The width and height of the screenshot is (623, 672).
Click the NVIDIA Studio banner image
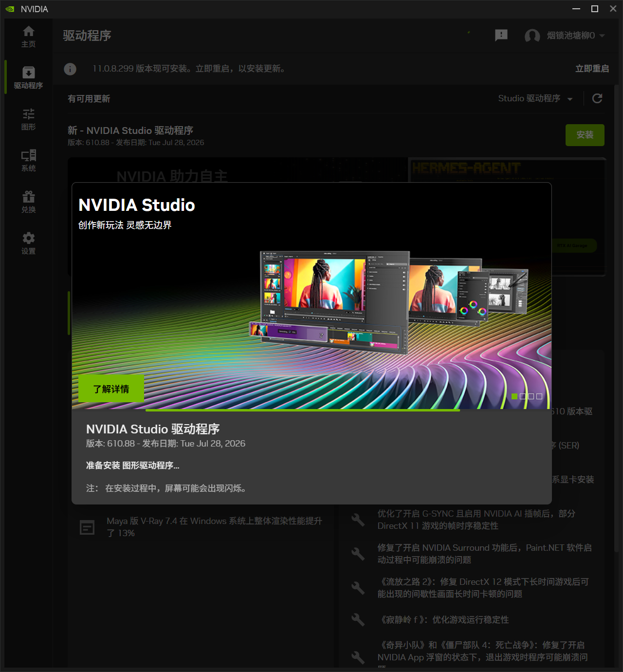[x=311, y=296]
